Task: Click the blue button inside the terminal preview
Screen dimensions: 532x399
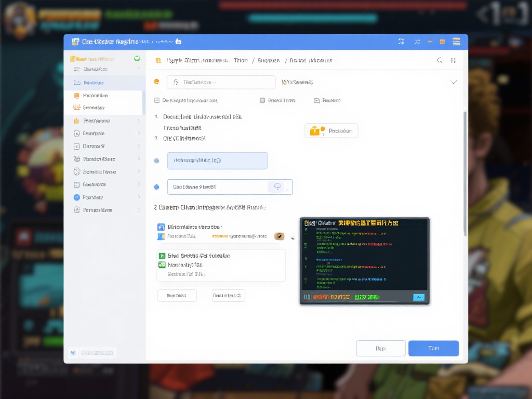Action: pyautogui.click(x=418, y=297)
